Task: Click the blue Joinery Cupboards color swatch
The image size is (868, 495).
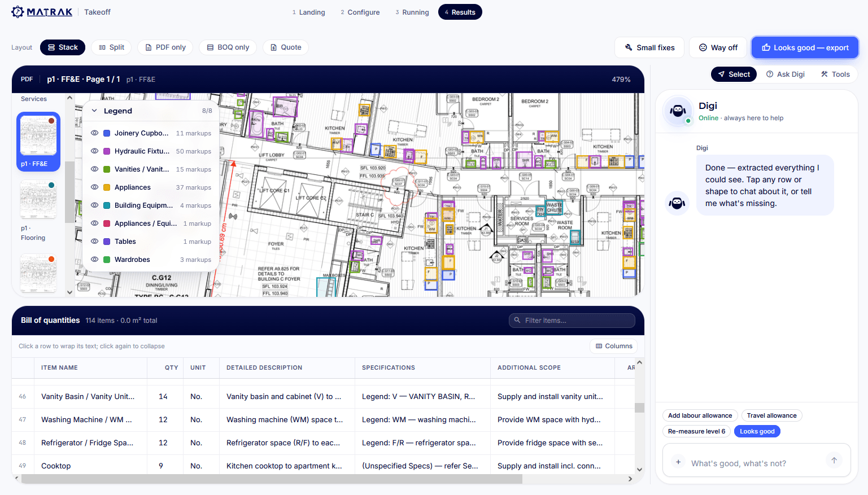Action: [x=107, y=133]
